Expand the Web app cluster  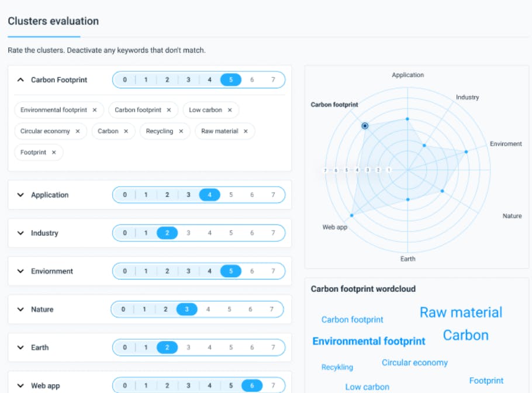click(20, 385)
